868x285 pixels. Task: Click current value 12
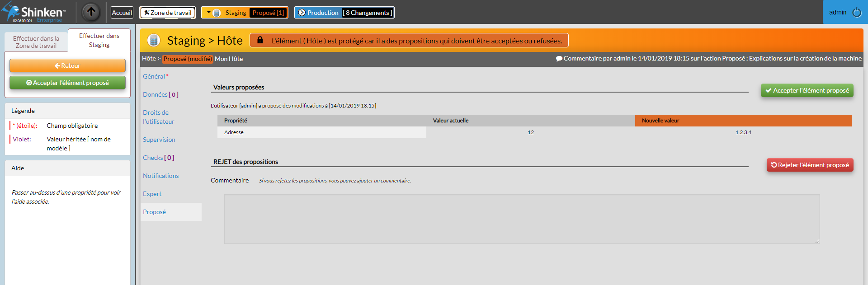tap(531, 132)
